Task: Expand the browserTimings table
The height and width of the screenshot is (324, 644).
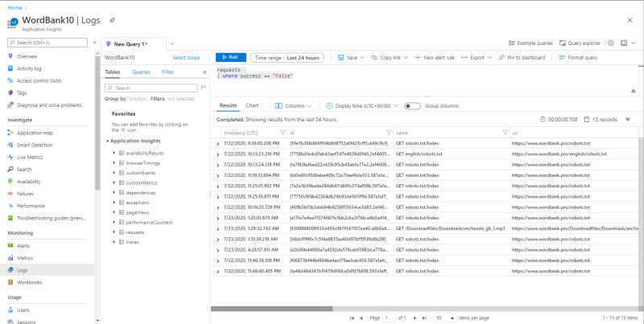Action: (x=114, y=163)
